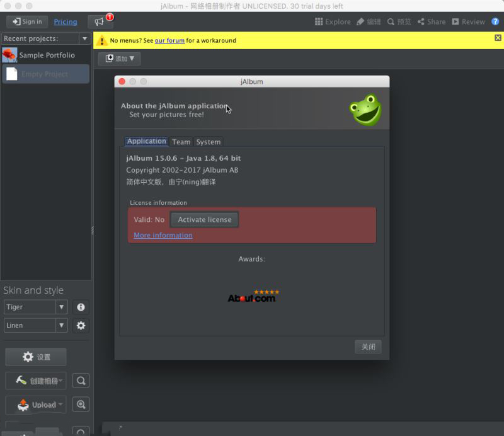This screenshot has width=504, height=436.
Task: Open our forum link in yellow banner
Action: point(169,40)
